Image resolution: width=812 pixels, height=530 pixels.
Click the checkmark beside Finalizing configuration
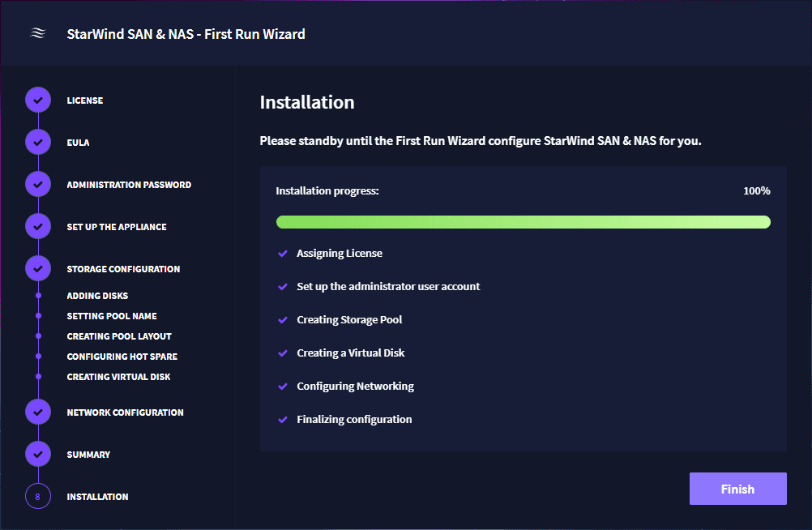pyautogui.click(x=283, y=419)
